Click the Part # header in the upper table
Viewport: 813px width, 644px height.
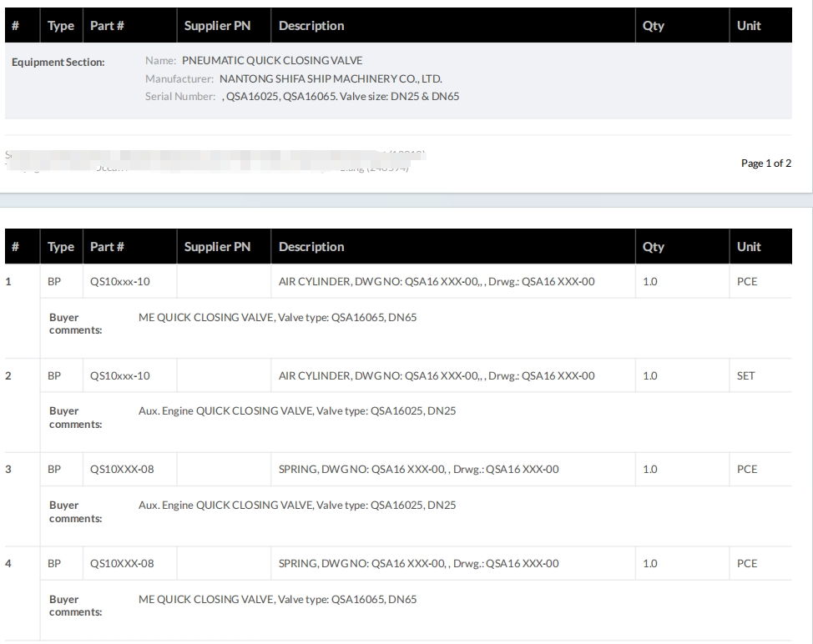tap(107, 26)
